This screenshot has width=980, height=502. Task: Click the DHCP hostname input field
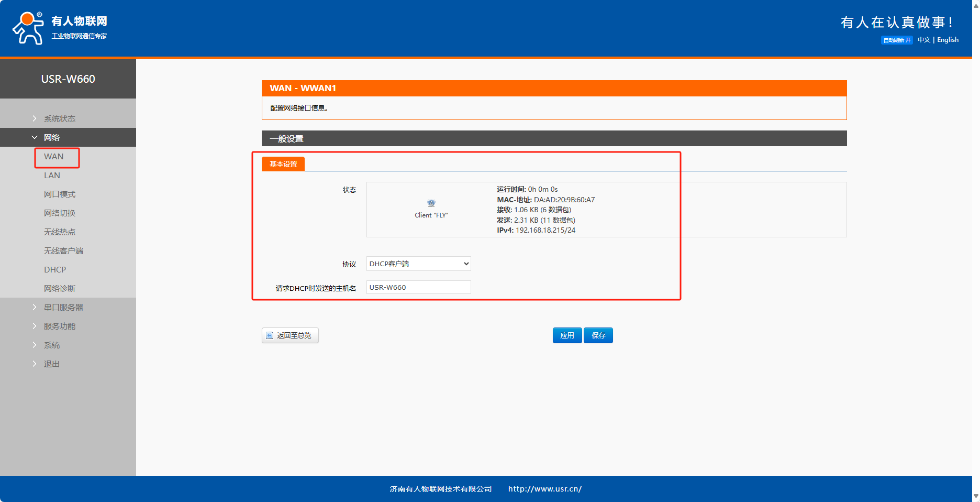tap(418, 287)
